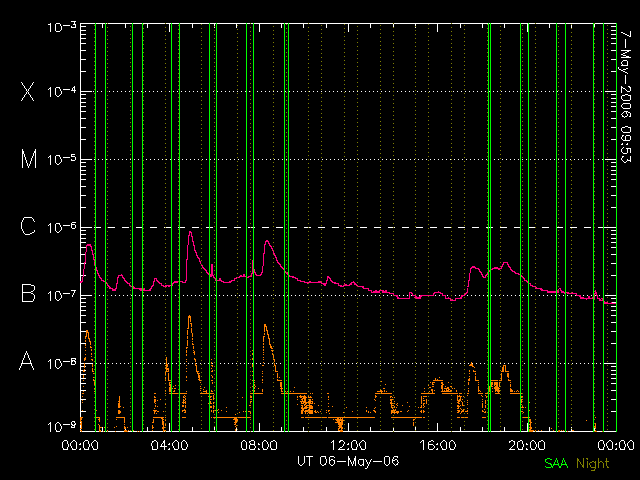Click the 12:00 time axis label
The height and width of the screenshot is (480, 640).
point(348,445)
